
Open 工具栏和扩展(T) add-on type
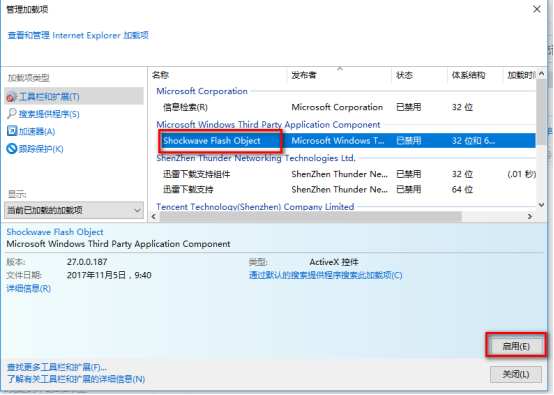click(x=74, y=96)
